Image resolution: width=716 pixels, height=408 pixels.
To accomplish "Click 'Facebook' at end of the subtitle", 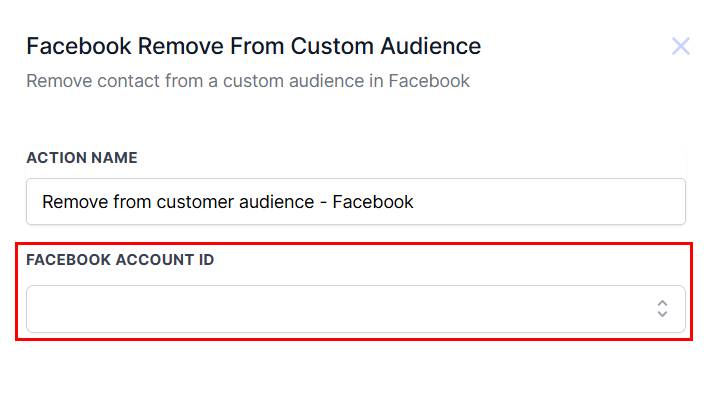I will click(430, 81).
